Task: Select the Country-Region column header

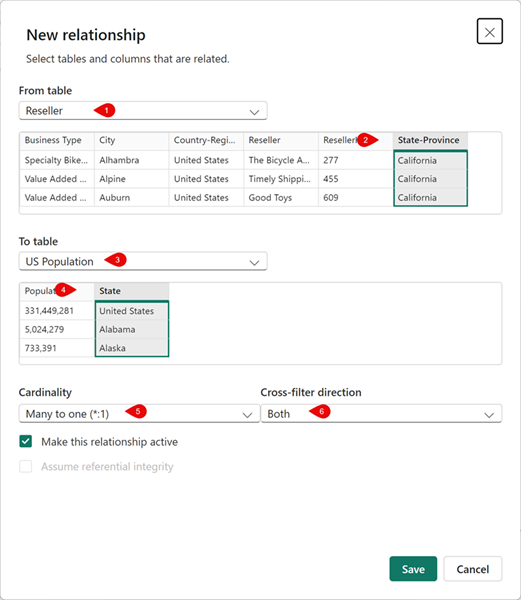Action: click(x=206, y=140)
